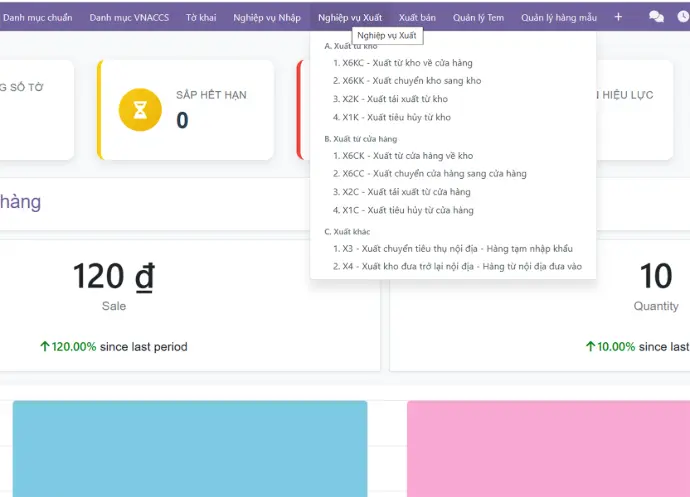Select X6KK - Xuất chuyển kho sang kho
The width and height of the screenshot is (690, 497).
pos(407,81)
